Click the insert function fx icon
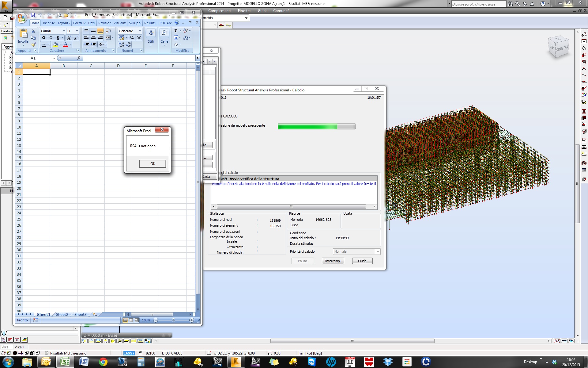This screenshot has height=368, width=588. tap(79, 58)
